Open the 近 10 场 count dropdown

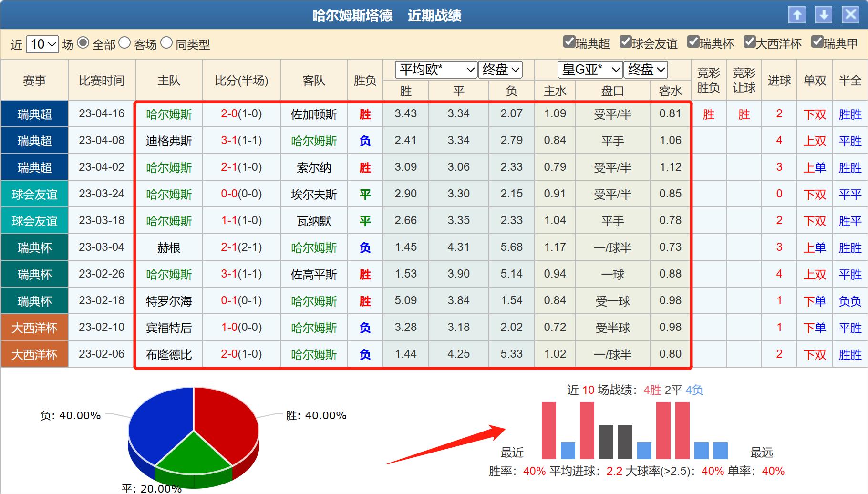(42, 44)
